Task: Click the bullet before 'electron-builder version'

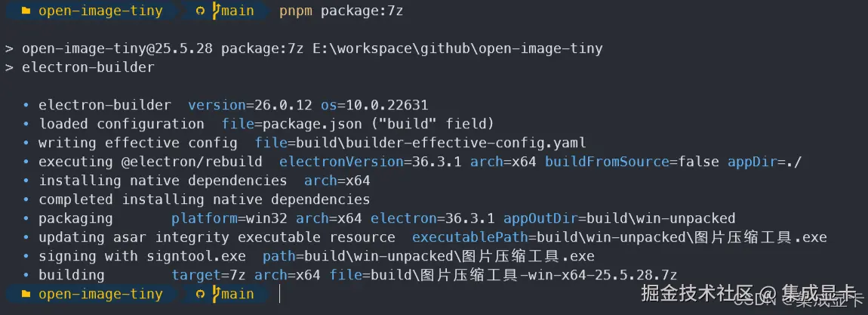Action: click(26, 105)
